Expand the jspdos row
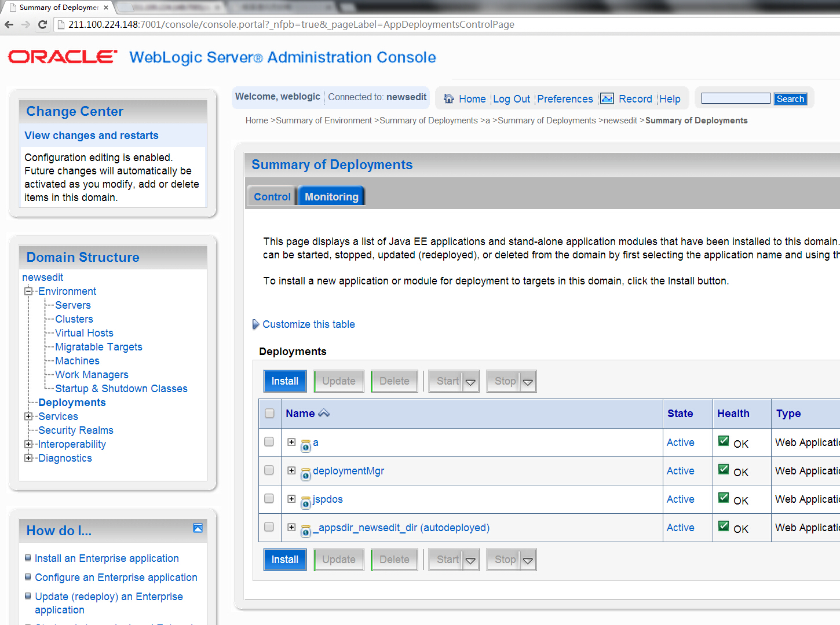This screenshot has height=625, width=840. tap(291, 499)
